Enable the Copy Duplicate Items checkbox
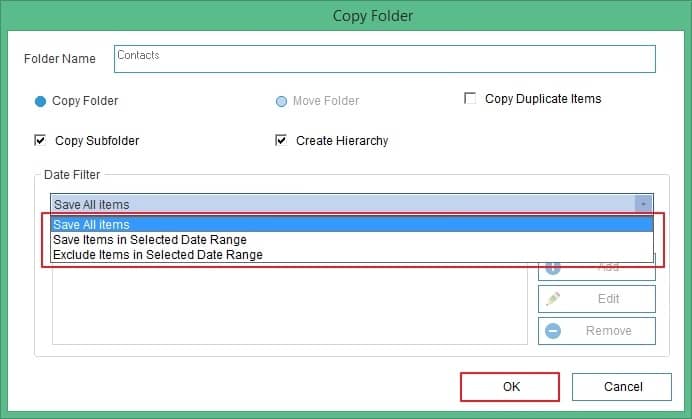The image size is (692, 419). [x=470, y=98]
